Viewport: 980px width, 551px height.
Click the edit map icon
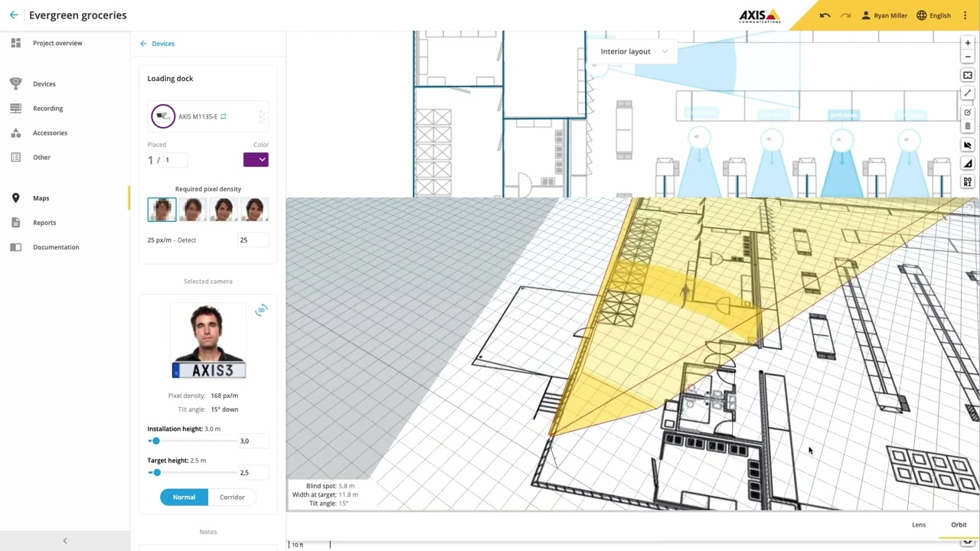[968, 112]
